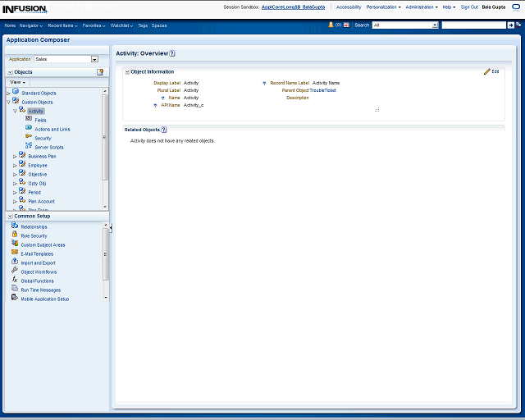Open the Application dropdown showing Sales
This screenshot has width=525, height=420.
click(94, 59)
